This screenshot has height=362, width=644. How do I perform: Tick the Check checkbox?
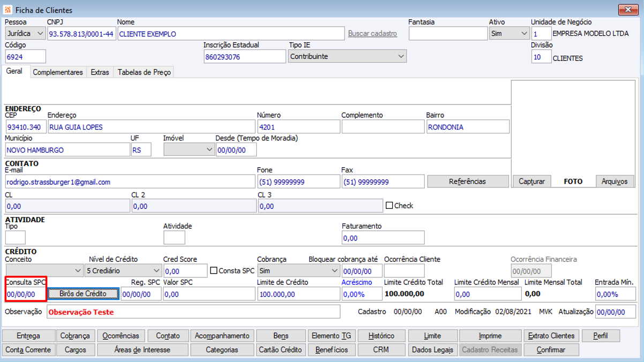tap(390, 206)
